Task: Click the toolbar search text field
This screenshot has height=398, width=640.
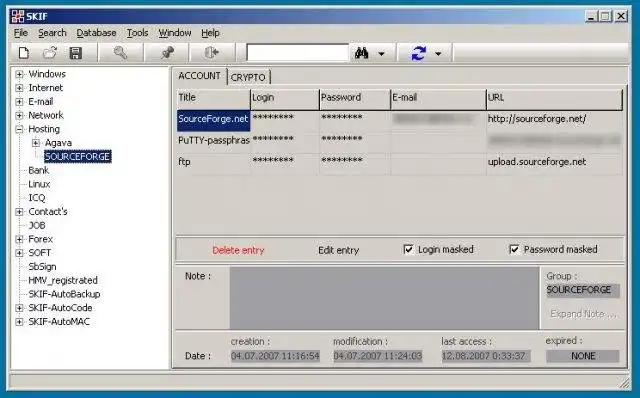Action: pyautogui.click(x=298, y=53)
